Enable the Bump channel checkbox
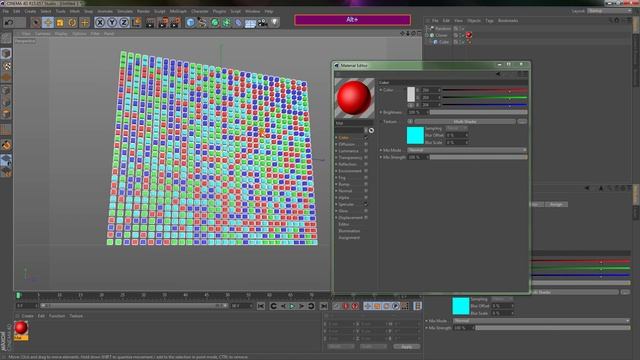 (x=366, y=184)
